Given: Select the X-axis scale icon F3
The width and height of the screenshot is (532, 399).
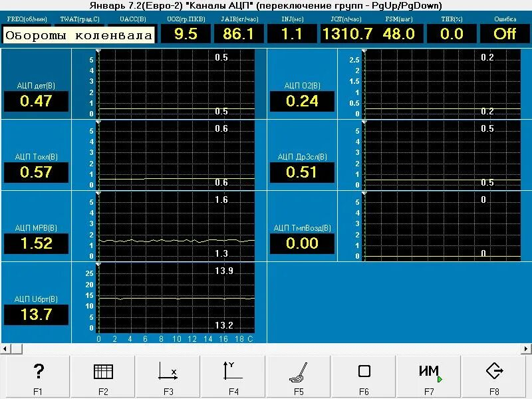Looking at the screenshot, I should [168, 371].
